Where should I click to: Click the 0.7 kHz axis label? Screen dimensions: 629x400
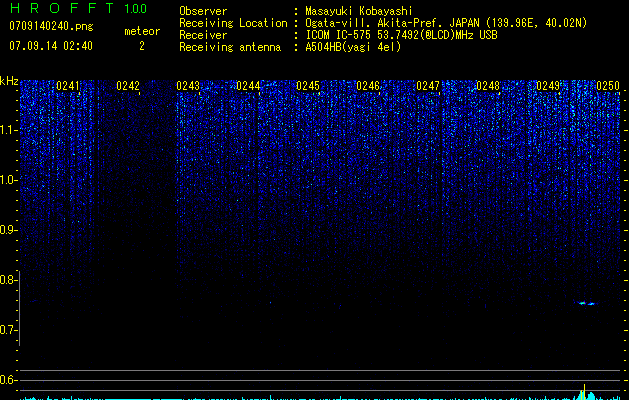click(7, 330)
